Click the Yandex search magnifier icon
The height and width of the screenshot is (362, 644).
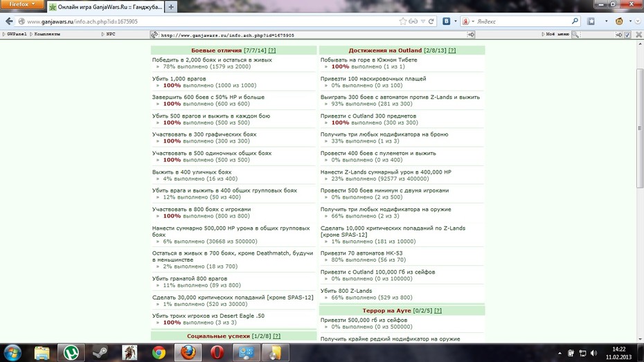pyautogui.click(x=575, y=21)
